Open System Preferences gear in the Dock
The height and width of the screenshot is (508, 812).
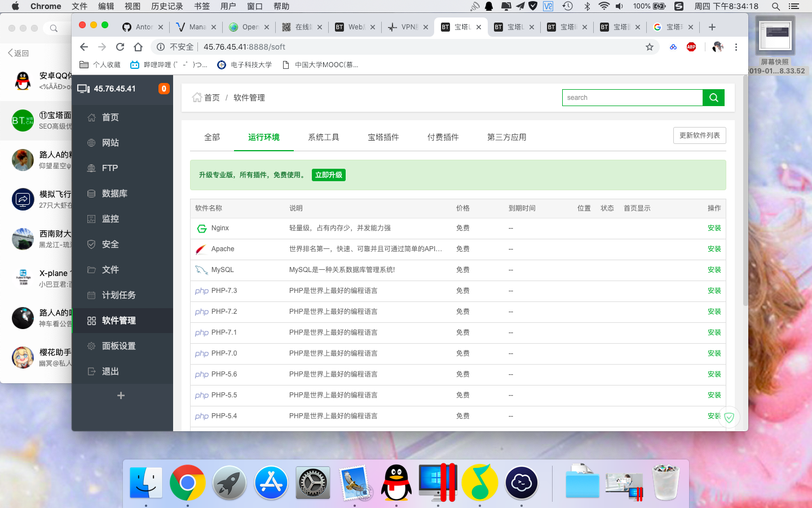pos(313,483)
